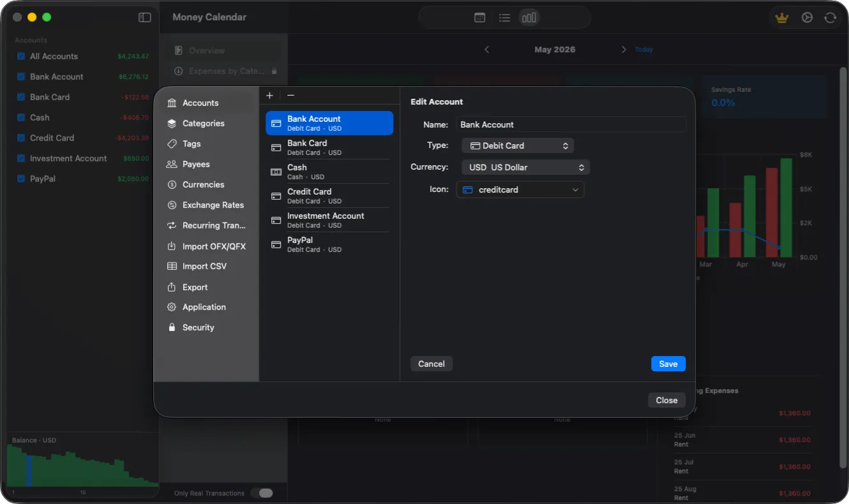Image resolution: width=849 pixels, height=504 pixels.
Task: Uncheck All Accounts checkbox in sidebar
Action: [21, 56]
